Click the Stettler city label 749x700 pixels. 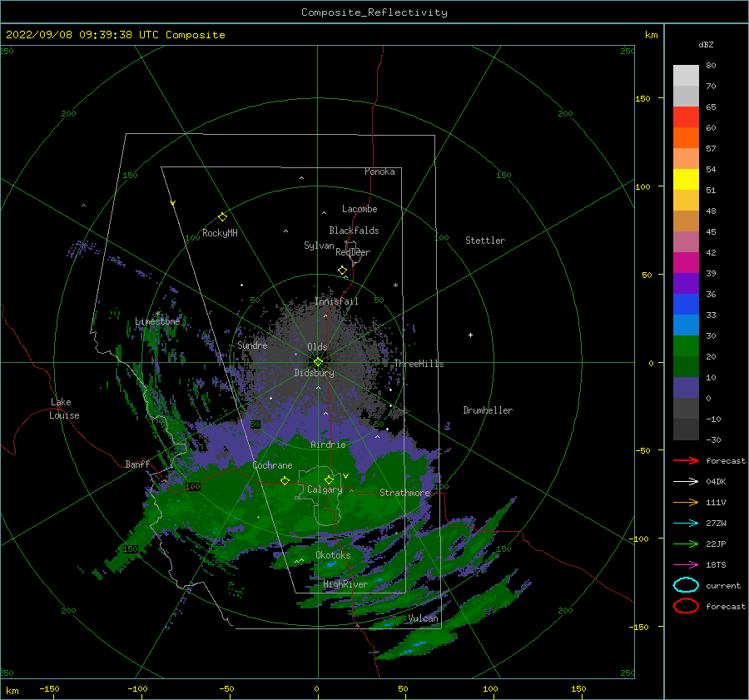pyautogui.click(x=485, y=241)
